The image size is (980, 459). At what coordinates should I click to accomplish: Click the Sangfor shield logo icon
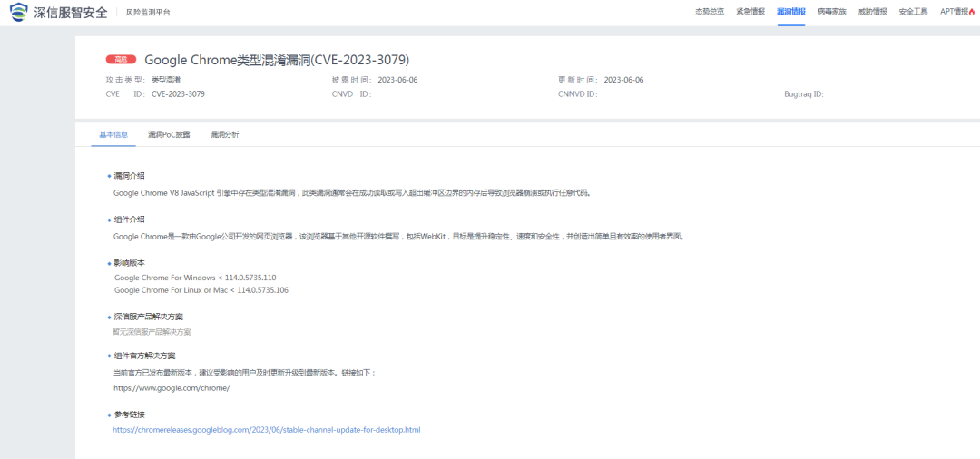(x=19, y=12)
